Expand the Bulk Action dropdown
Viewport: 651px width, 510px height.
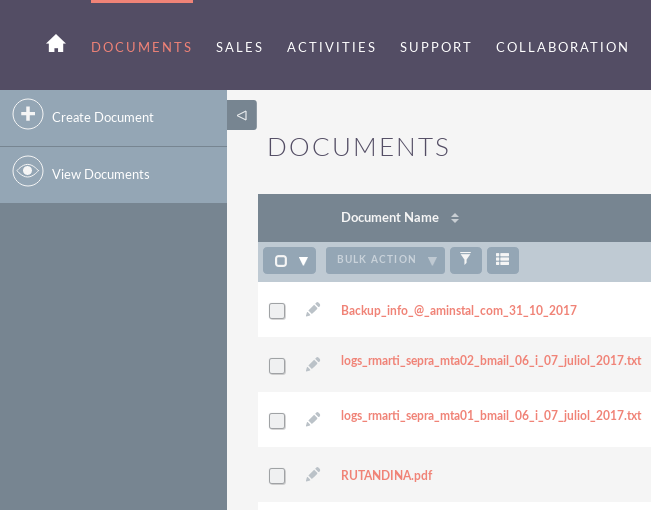385,260
